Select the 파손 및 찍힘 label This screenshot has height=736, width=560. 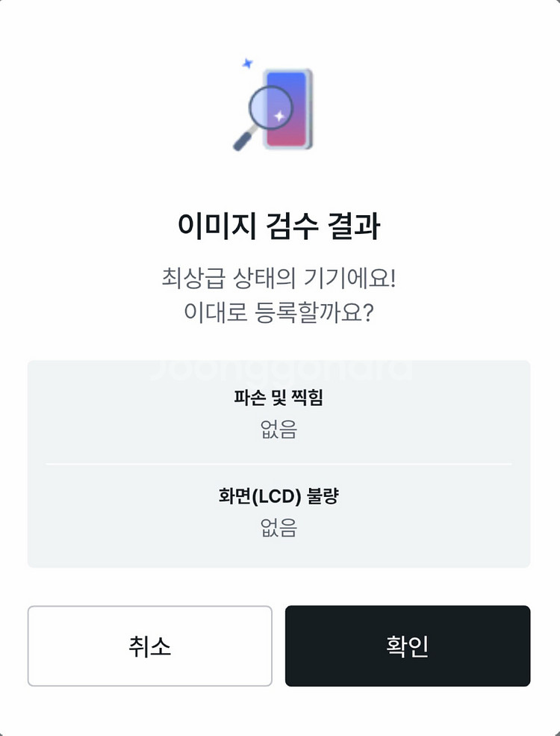(279, 398)
